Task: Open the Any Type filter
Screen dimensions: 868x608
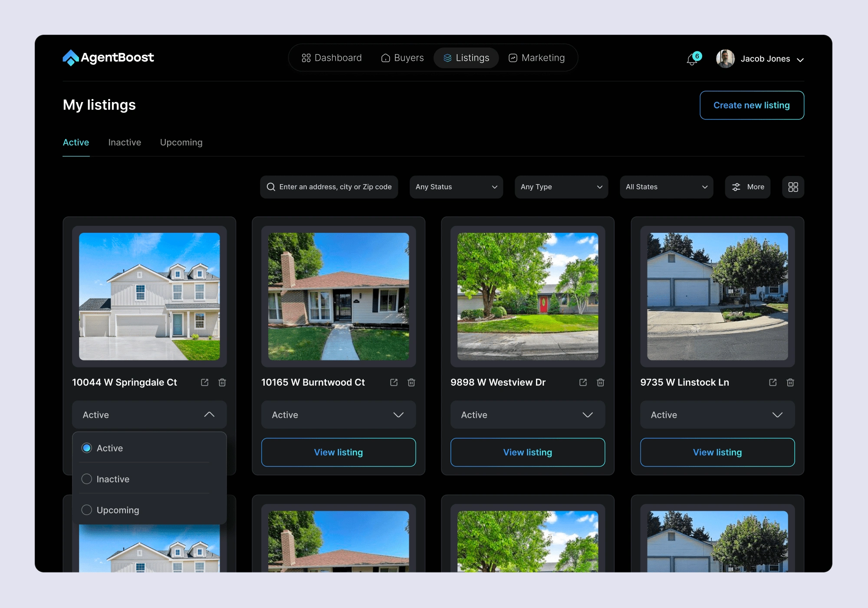Action: click(561, 187)
